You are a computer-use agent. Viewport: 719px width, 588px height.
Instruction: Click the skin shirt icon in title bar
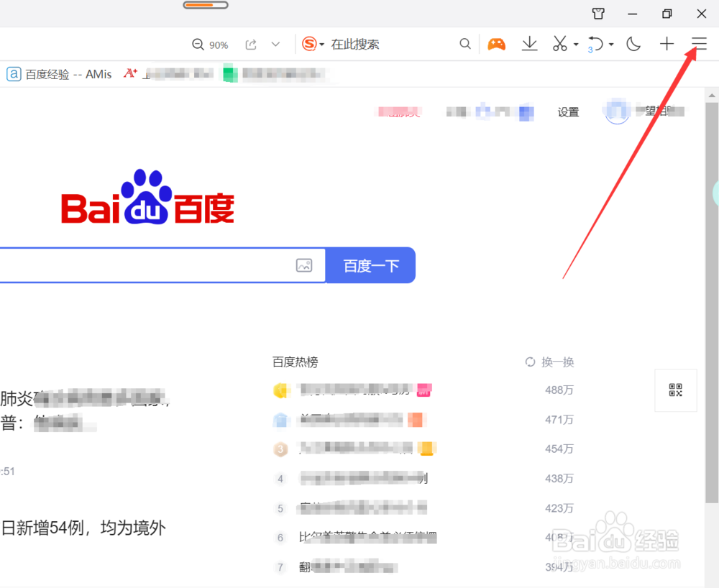[x=598, y=14]
